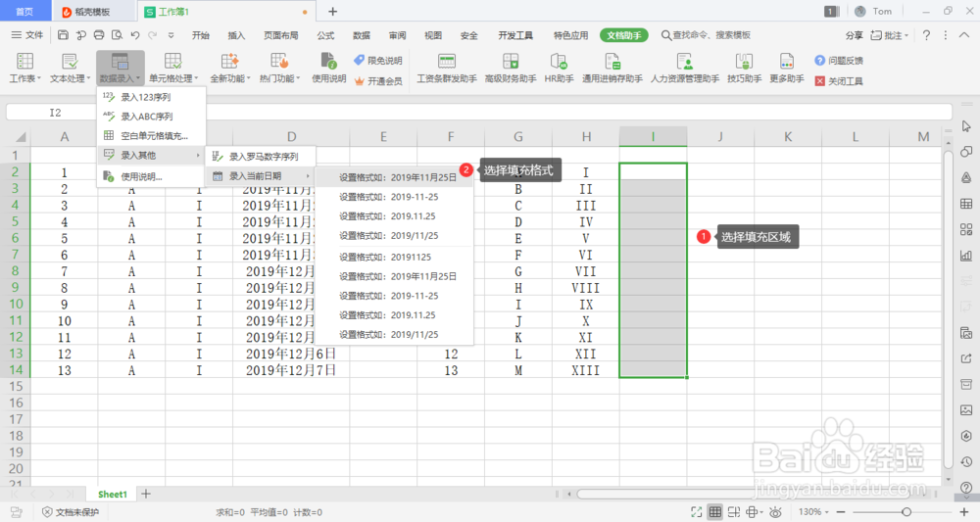Click the Print icon in quick toolbar
Image resolution: width=980 pixels, height=522 pixels.
tap(99, 35)
